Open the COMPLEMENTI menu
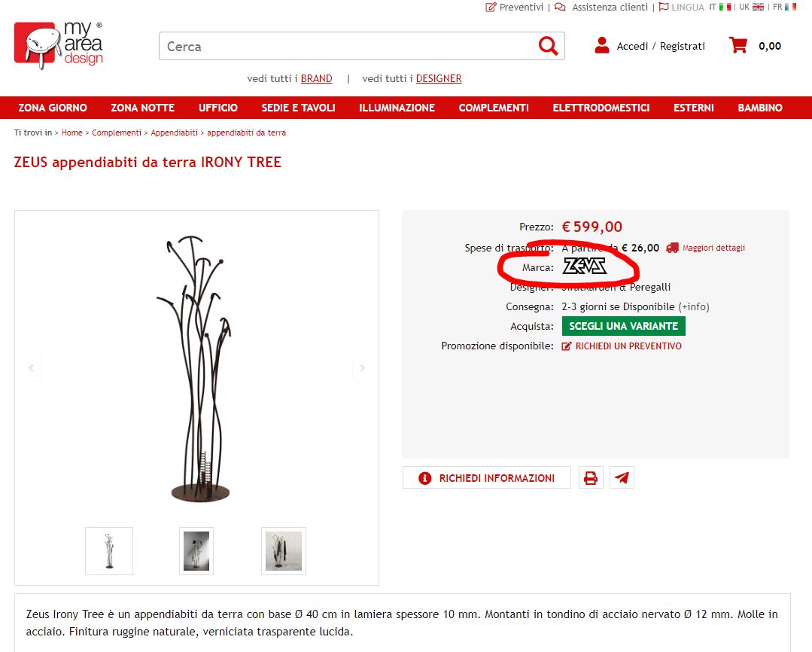 coord(494,108)
